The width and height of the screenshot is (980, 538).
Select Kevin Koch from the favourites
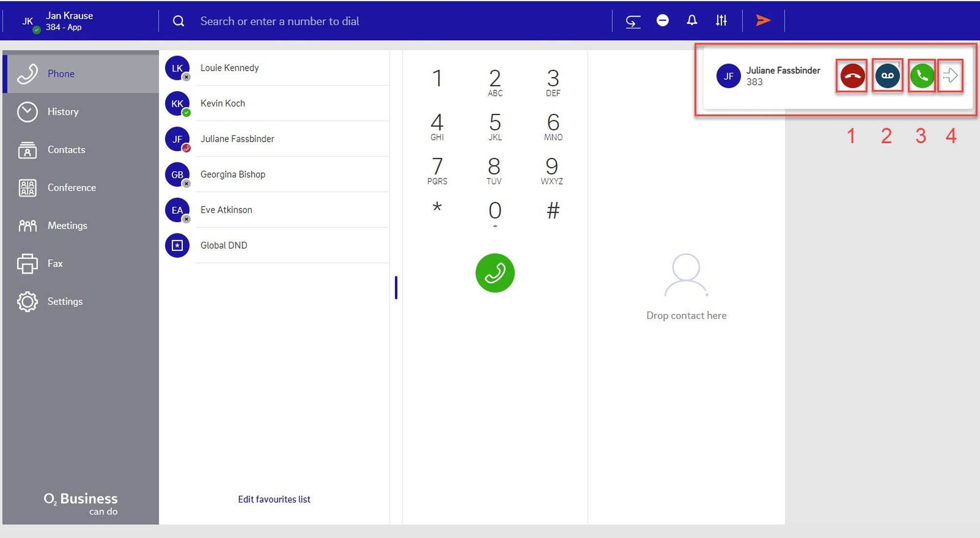point(222,103)
